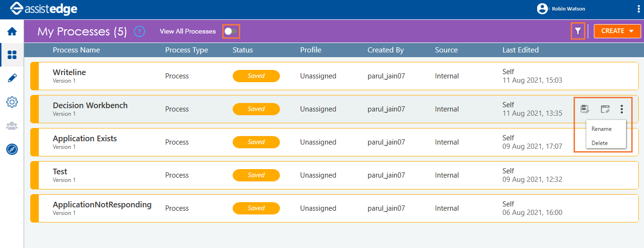This screenshot has height=248, width=644.
Task: Open the settings gear in sidebar
Action: point(12,102)
